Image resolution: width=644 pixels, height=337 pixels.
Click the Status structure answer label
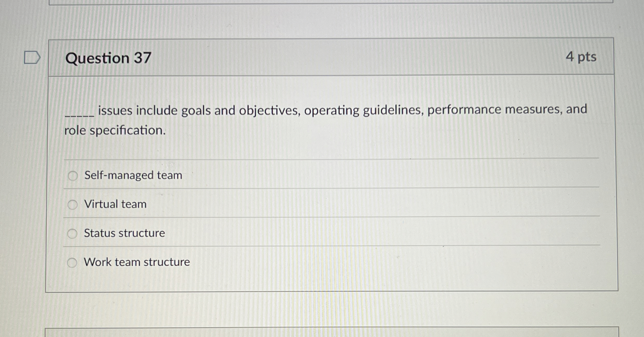click(124, 233)
